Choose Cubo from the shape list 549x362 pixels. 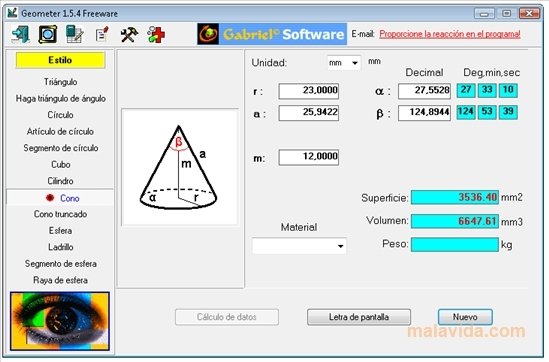(x=61, y=165)
